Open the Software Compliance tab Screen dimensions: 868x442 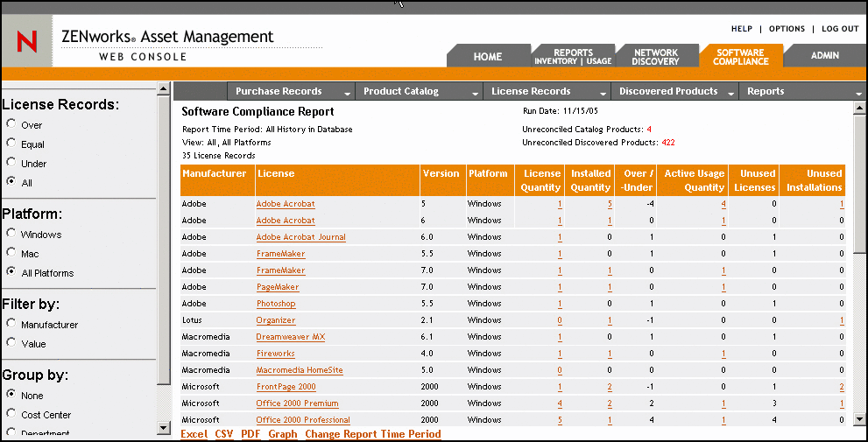[741, 57]
